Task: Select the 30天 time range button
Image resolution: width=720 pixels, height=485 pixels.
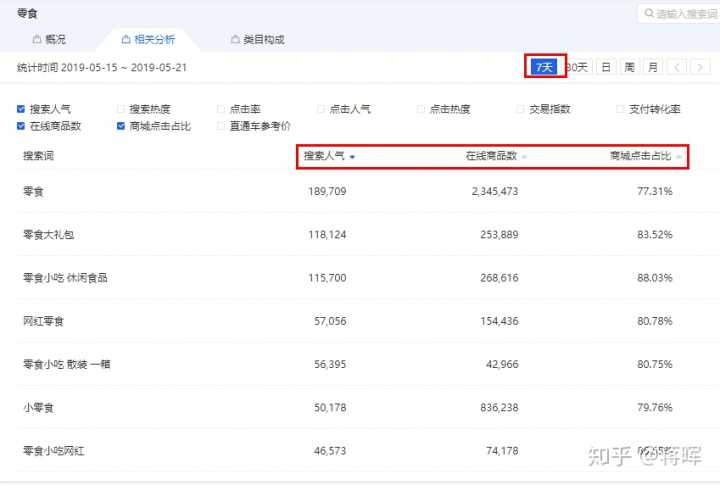Action: point(578,67)
